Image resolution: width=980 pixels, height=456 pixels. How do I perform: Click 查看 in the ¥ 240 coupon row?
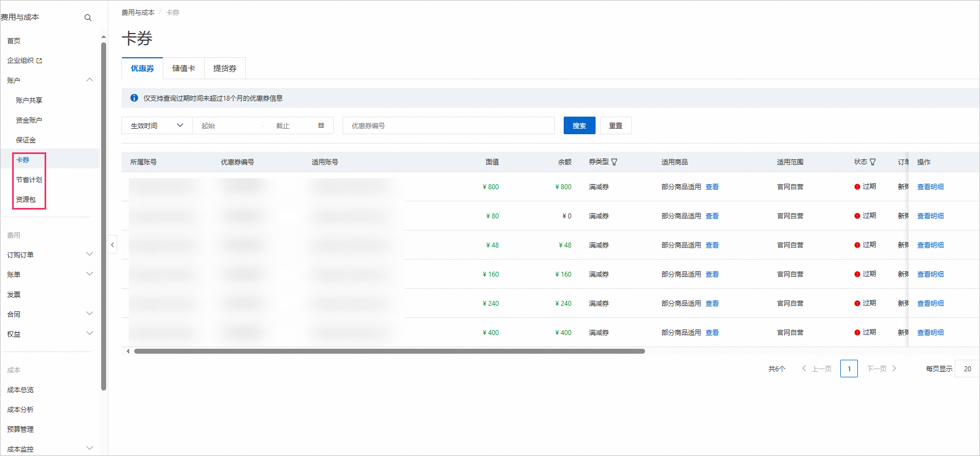click(x=712, y=303)
